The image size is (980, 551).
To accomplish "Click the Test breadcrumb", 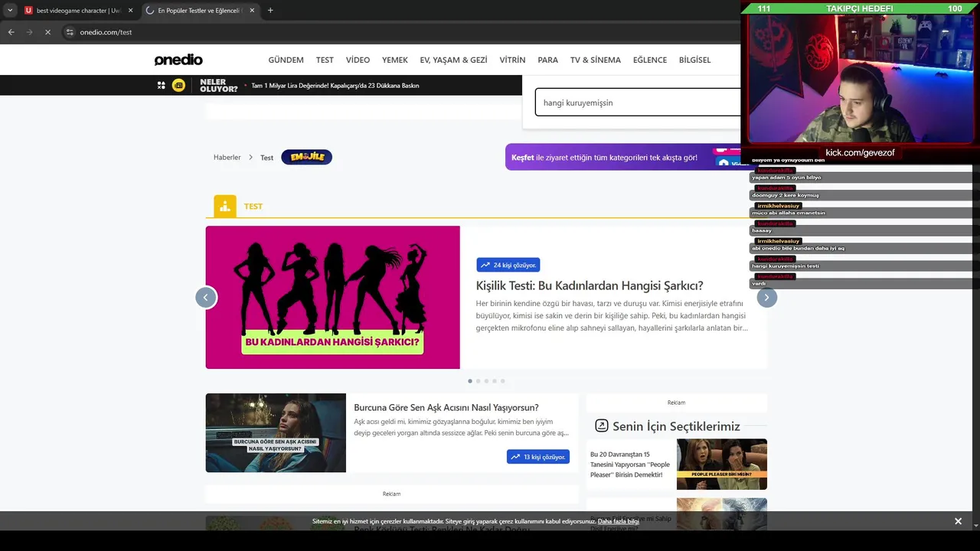I will click(x=266, y=158).
